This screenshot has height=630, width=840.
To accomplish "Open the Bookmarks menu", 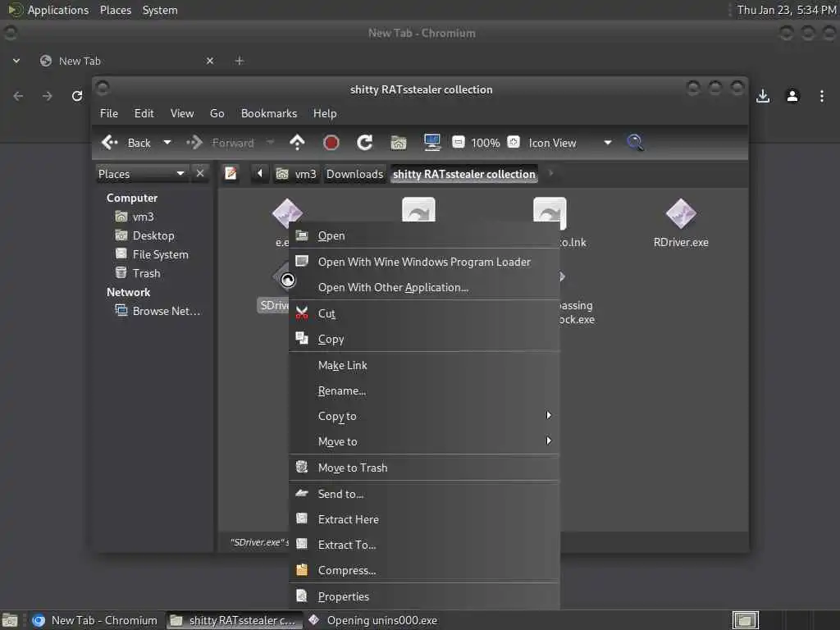I will (269, 113).
